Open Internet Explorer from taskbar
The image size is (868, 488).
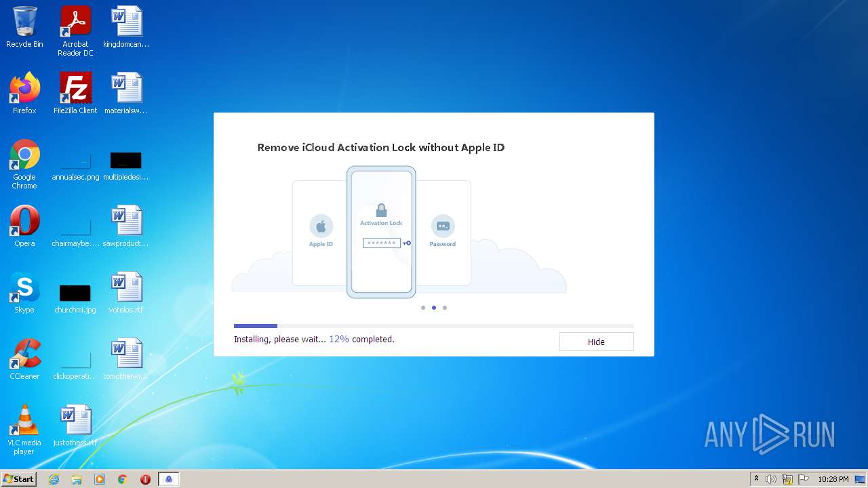point(54,479)
